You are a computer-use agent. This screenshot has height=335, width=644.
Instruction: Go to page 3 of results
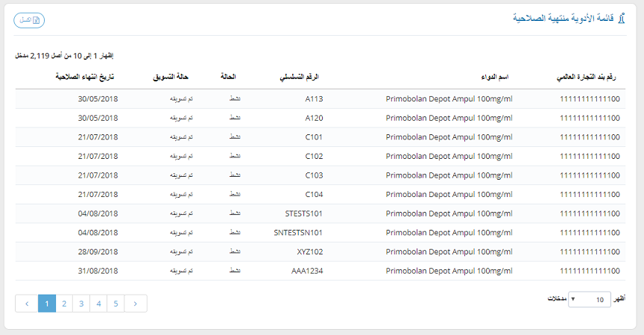[x=81, y=304]
